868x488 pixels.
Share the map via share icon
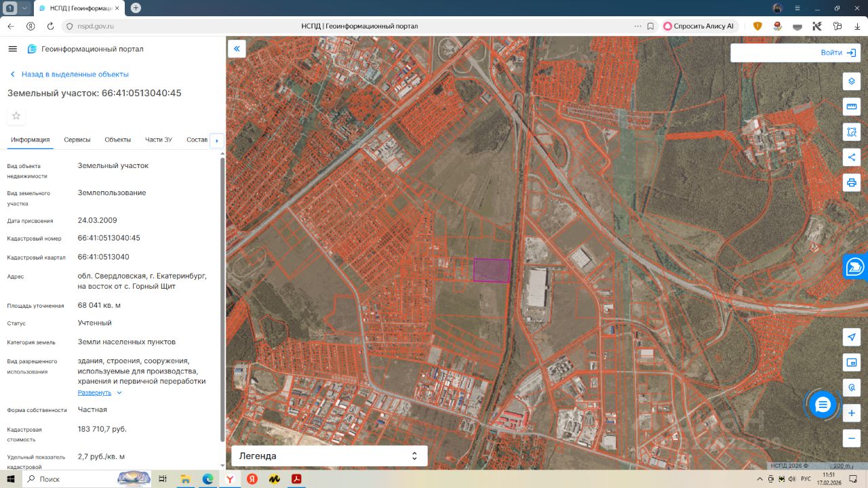pyautogui.click(x=852, y=157)
